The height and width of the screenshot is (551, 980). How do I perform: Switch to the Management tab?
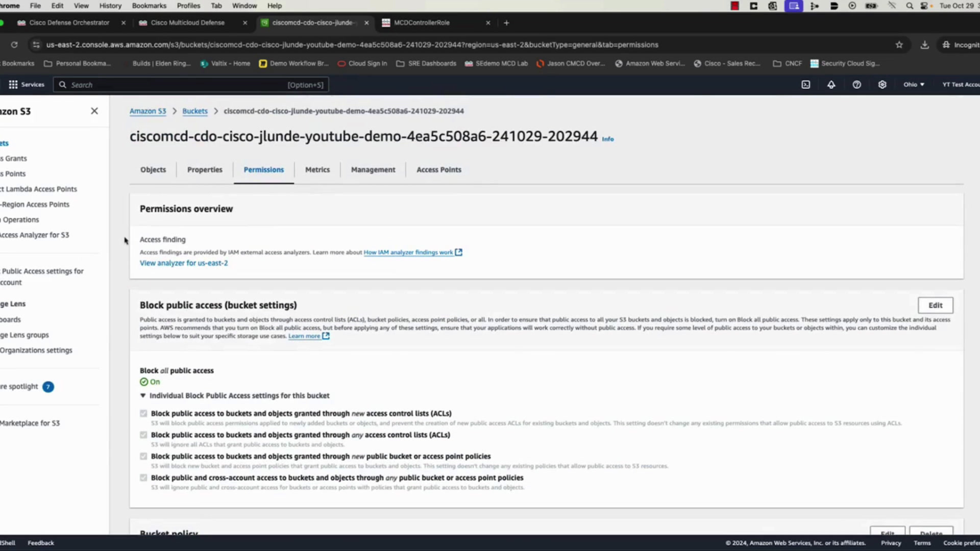point(373,169)
